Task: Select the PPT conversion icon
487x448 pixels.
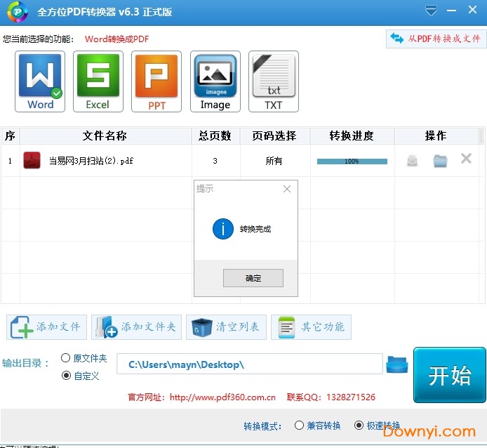Action: point(156,81)
